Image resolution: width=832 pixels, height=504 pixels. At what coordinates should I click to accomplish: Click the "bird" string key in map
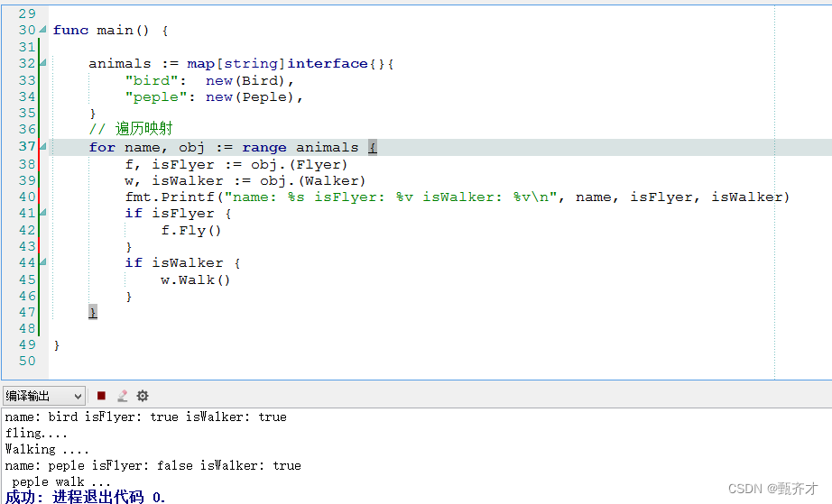point(152,80)
